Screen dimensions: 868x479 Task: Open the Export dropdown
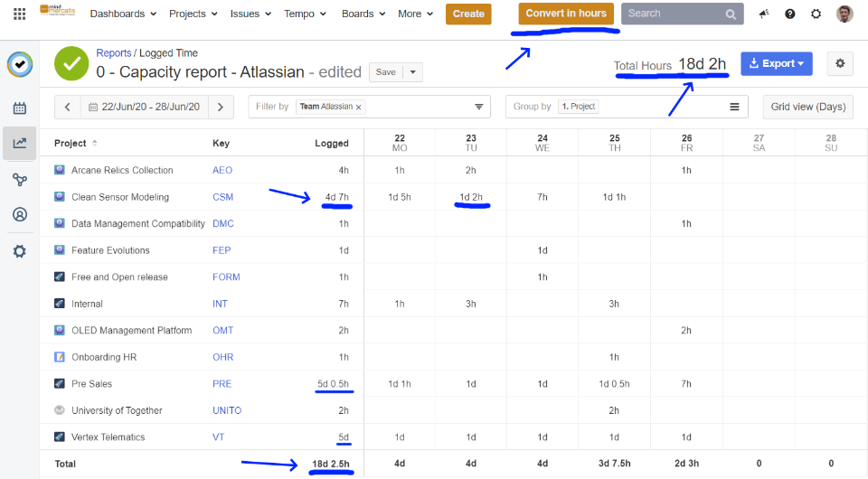pyautogui.click(x=776, y=63)
